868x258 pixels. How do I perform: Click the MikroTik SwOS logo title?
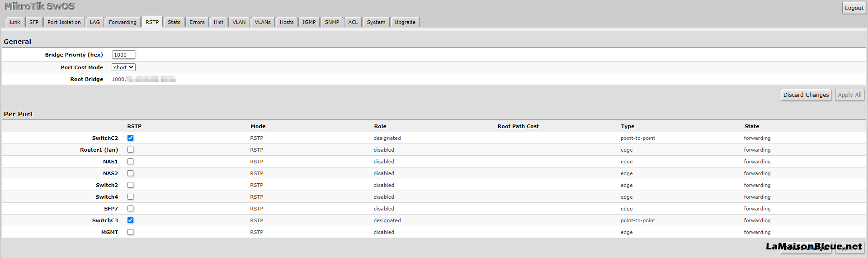tap(40, 6)
